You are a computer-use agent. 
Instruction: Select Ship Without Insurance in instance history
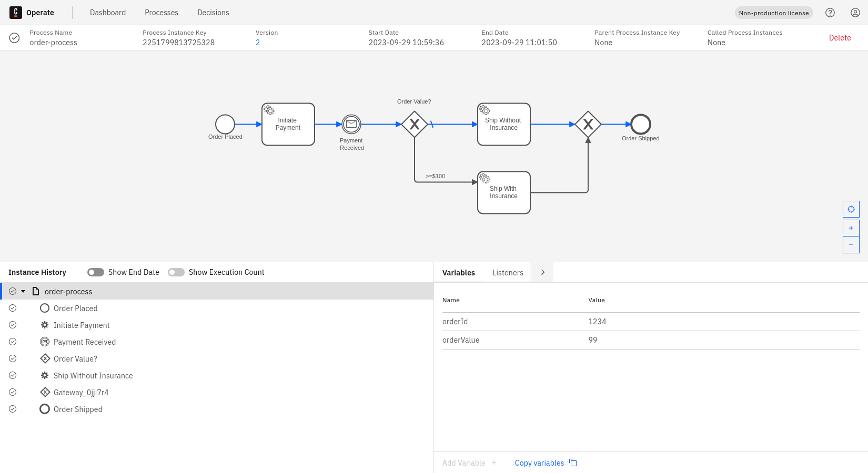coord(93,376)
